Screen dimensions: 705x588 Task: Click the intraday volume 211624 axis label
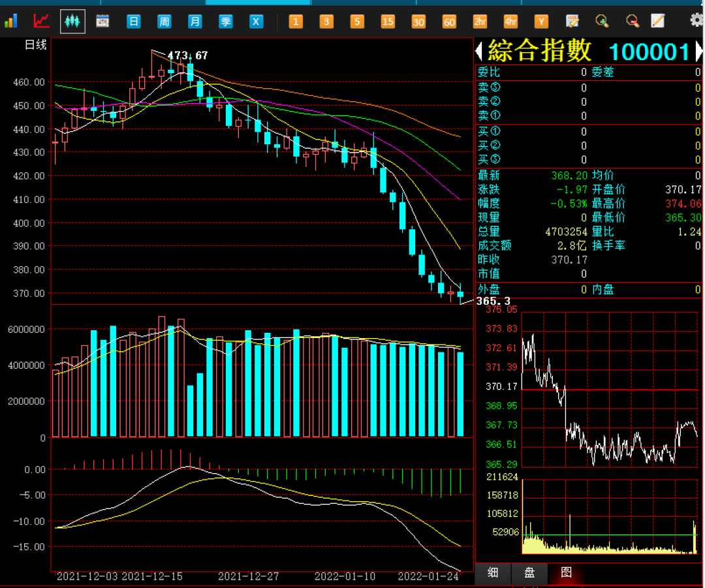click(x=502, y=477)
